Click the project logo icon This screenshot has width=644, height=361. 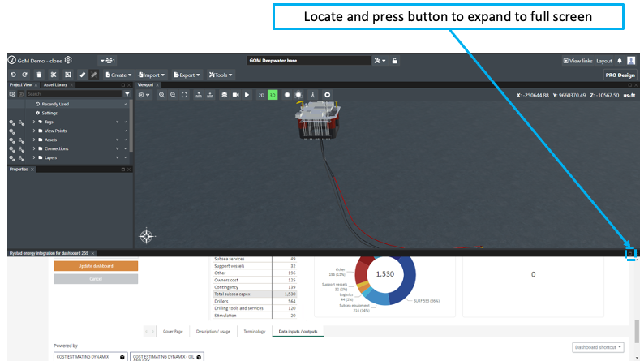point(12,60)
